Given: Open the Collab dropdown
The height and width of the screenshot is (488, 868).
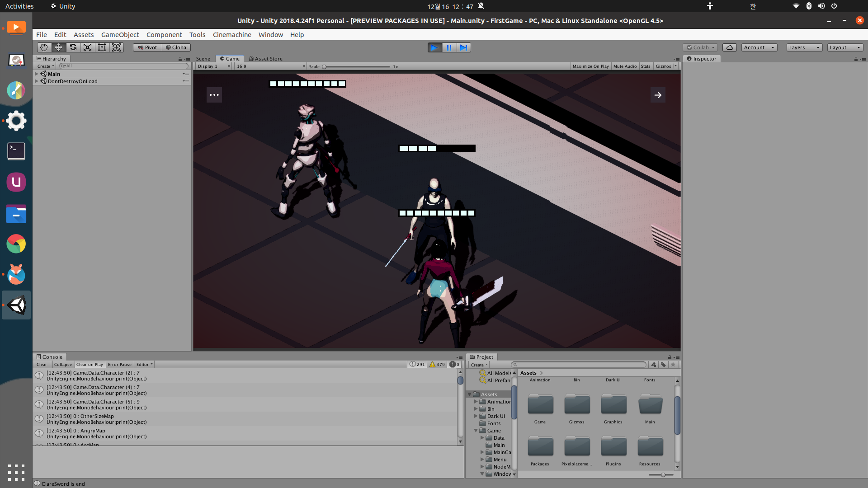Looking at the screenshot, I should (x=700, y=47).
